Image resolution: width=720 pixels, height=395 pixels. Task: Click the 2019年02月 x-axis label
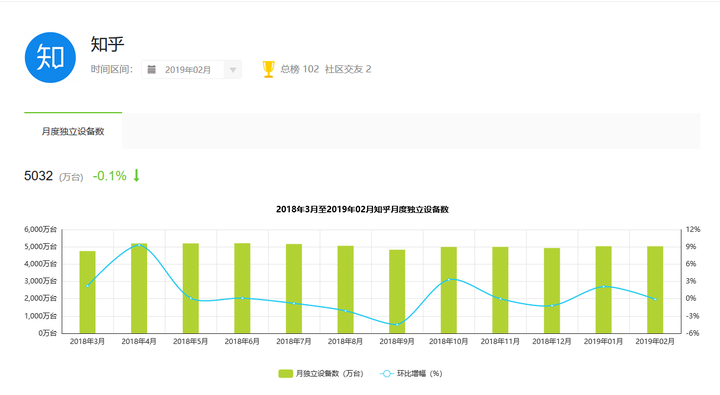tap(655, 341)
